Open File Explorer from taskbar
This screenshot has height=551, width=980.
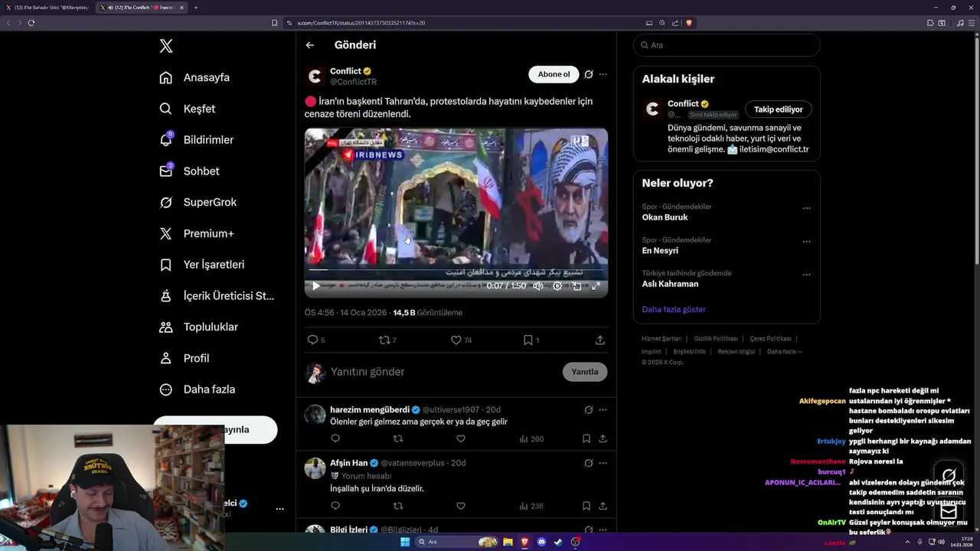click(508, 542)
